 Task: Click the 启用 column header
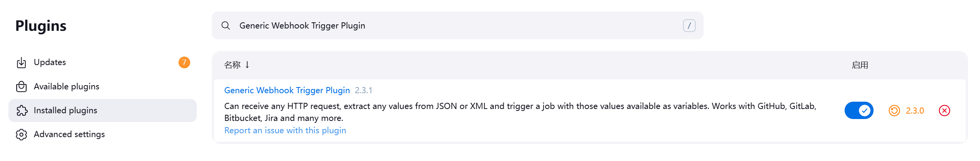coord(860,65)
